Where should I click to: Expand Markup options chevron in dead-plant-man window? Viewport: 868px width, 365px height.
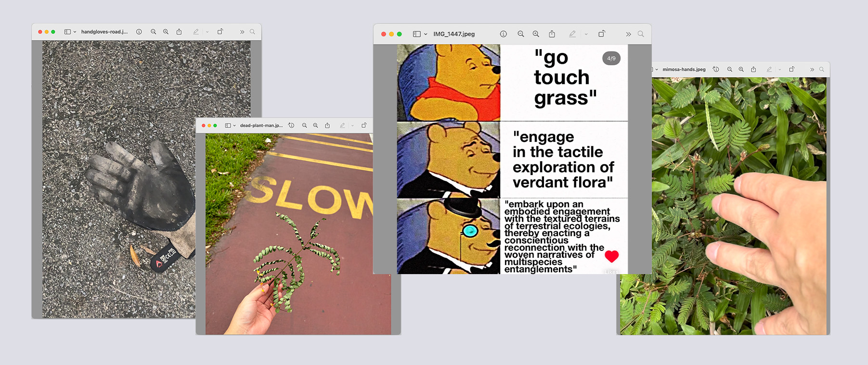coord(352,126)
